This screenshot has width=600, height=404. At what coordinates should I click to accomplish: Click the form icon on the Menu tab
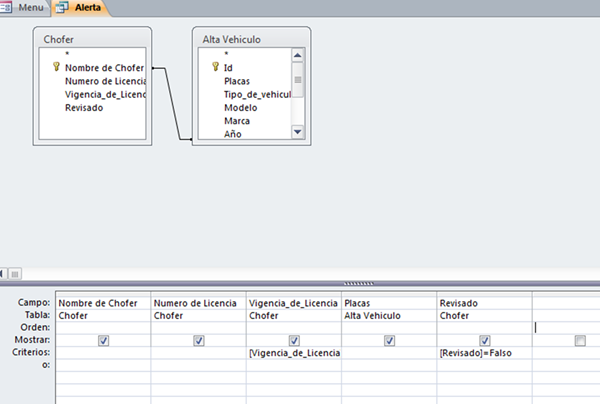[9, 8]
